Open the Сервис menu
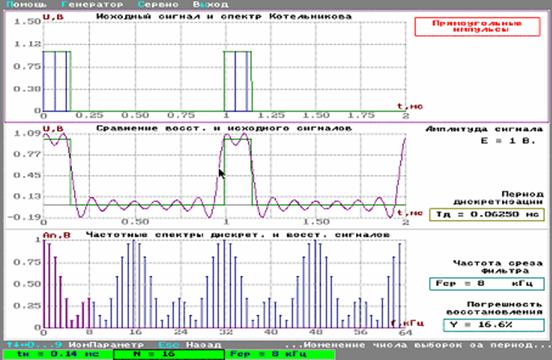Viewport: 552px width, 360px height. coord(158,5)
